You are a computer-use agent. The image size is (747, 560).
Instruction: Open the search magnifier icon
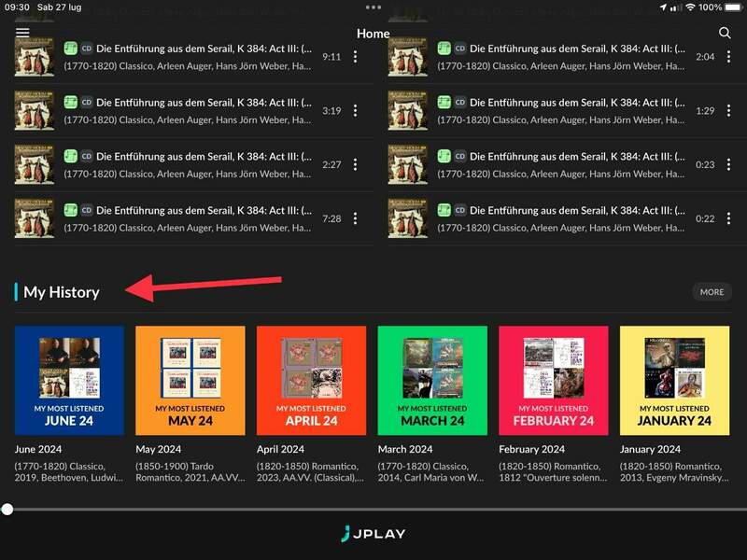click(725, 33)
